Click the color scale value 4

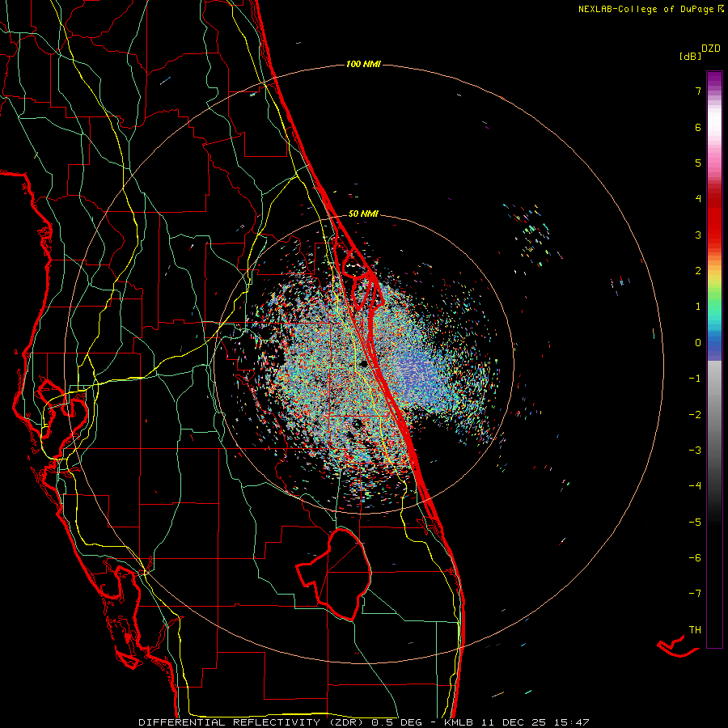698,199
